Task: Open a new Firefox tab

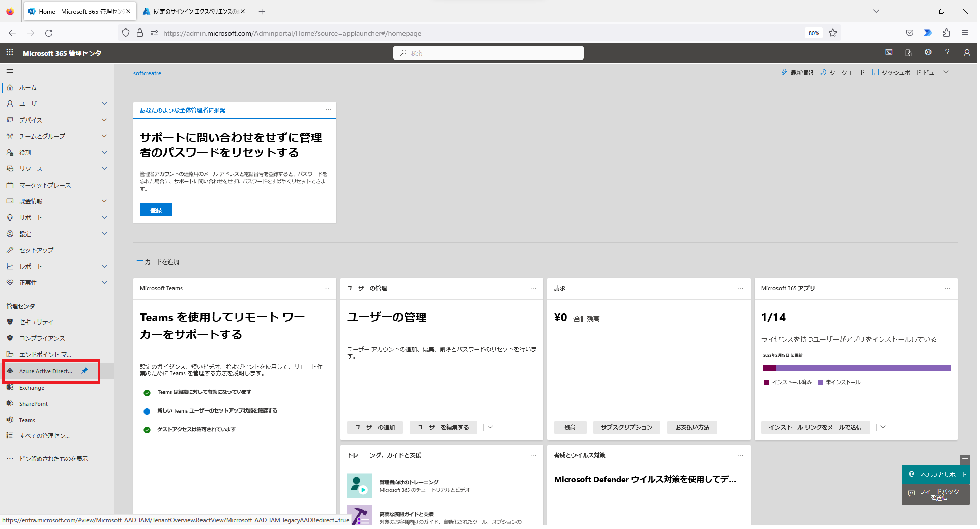Action: (x=262, y=11)
